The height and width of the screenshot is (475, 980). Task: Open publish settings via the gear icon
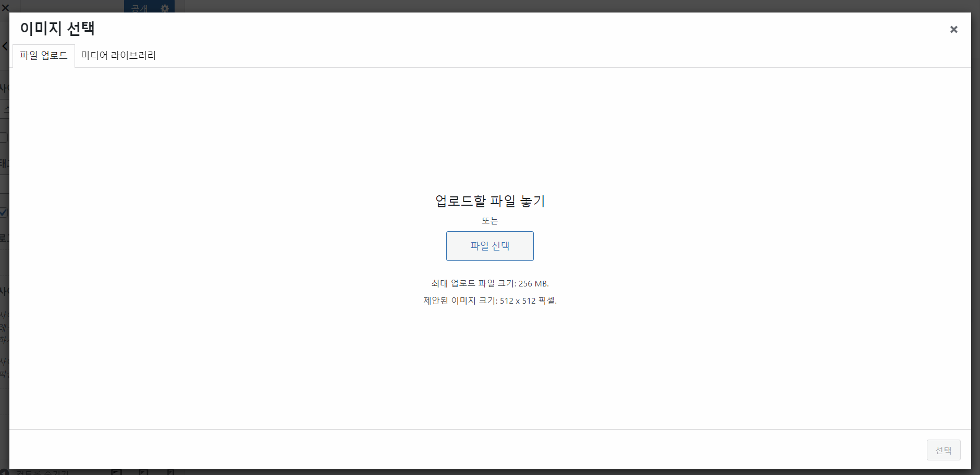point(165,8)
